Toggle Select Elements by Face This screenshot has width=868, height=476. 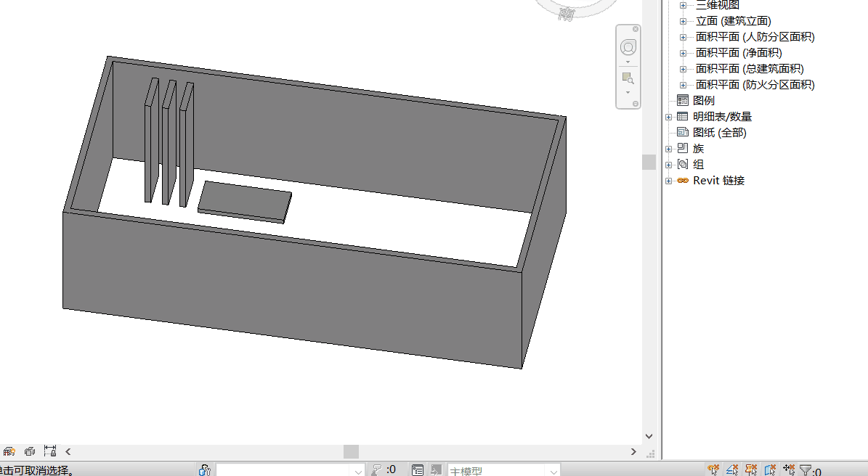click(769, 470)
